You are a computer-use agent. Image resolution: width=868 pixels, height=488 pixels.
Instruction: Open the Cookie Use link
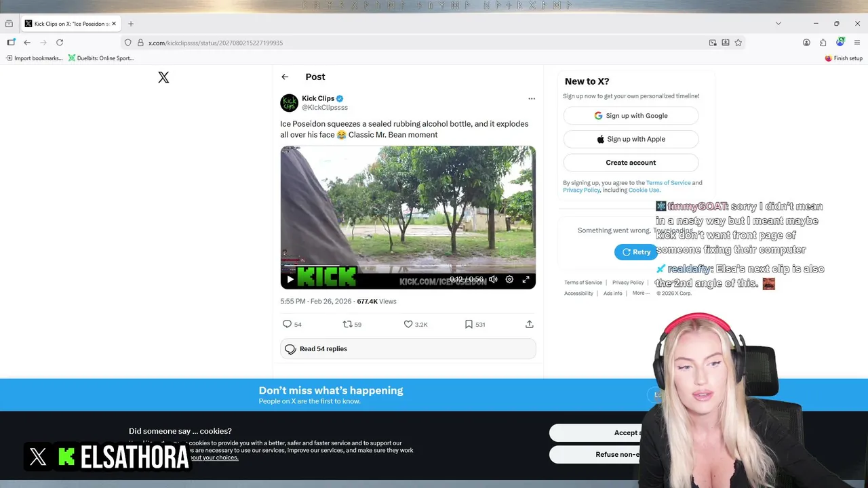[644, 190]
